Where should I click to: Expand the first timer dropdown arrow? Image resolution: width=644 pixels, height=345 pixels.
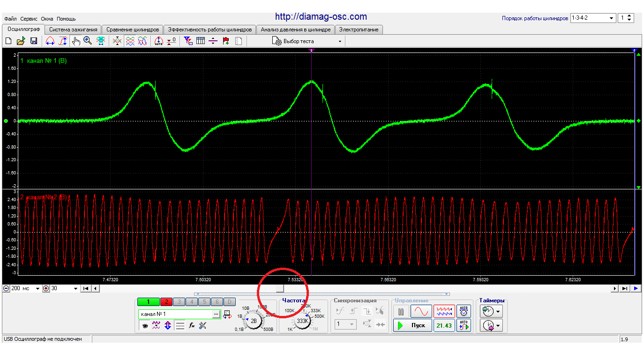pyautogui.click(x=498, y=311)
